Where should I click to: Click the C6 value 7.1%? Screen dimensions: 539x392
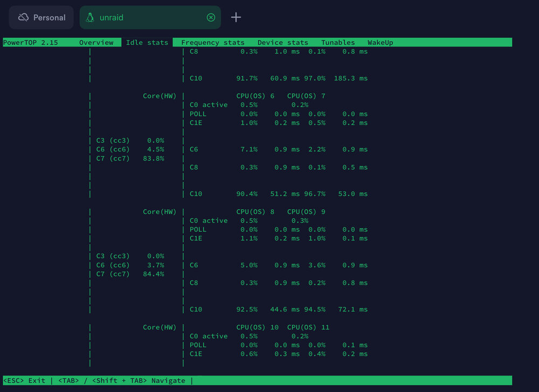tap(249, 149)
